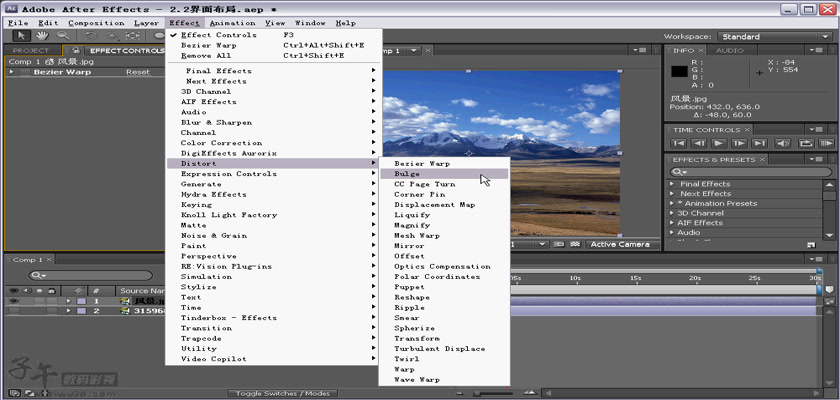This screenshot has height=400, width=840.
Task: Select the Hand tool
Action: tap(42, 36)
